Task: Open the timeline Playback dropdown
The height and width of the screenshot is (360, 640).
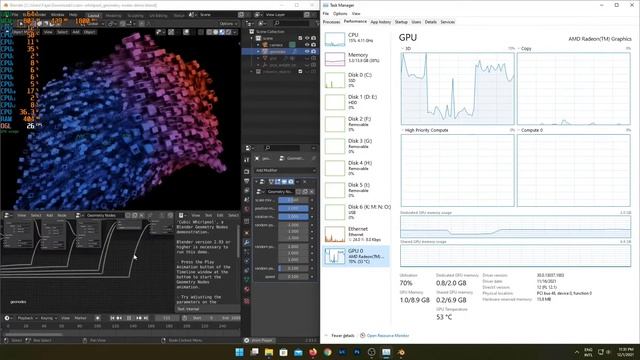Action: (x=27, y=318)
